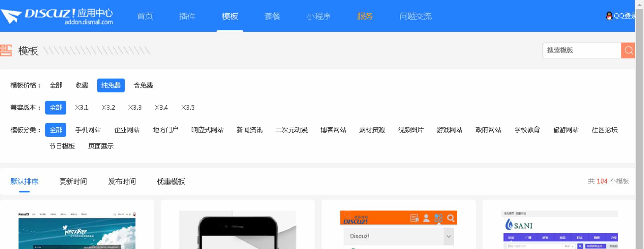
Task: Choose the 博客网站 category
Action: click(x=333, y=130)
